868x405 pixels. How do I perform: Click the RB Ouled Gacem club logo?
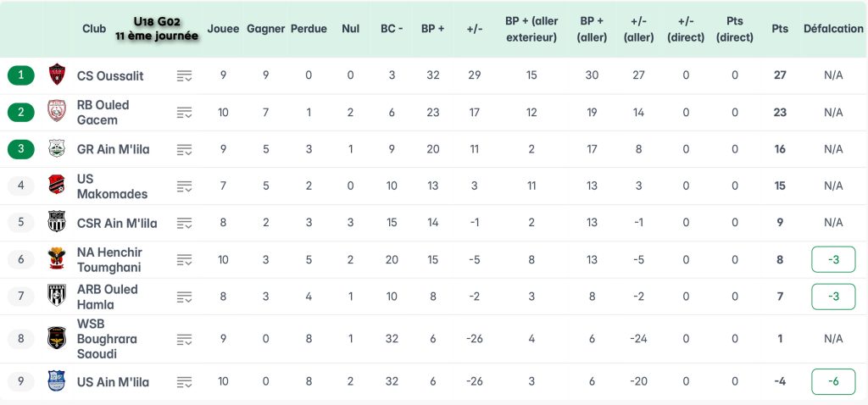point(57,112)
